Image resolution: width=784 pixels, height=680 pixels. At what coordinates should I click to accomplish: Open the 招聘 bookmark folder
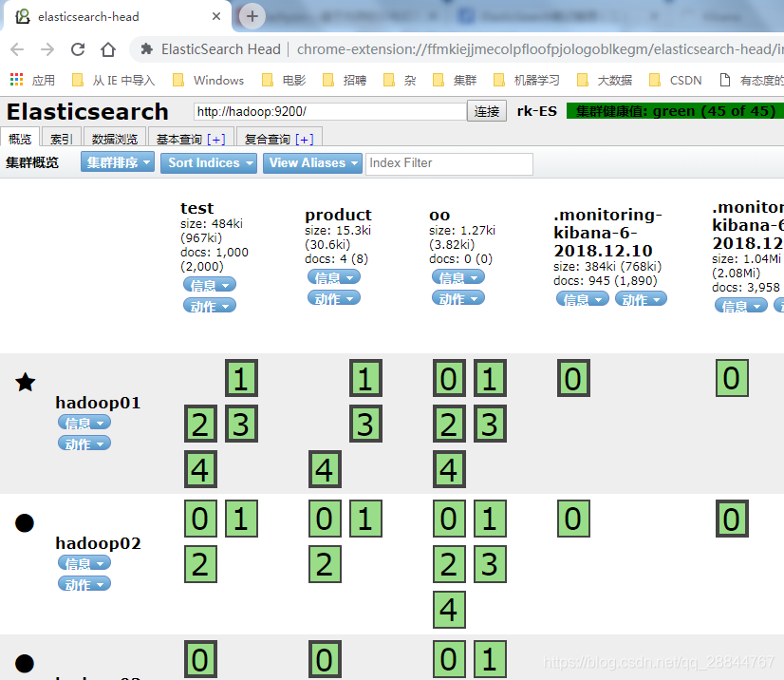(x=345, y=80)
